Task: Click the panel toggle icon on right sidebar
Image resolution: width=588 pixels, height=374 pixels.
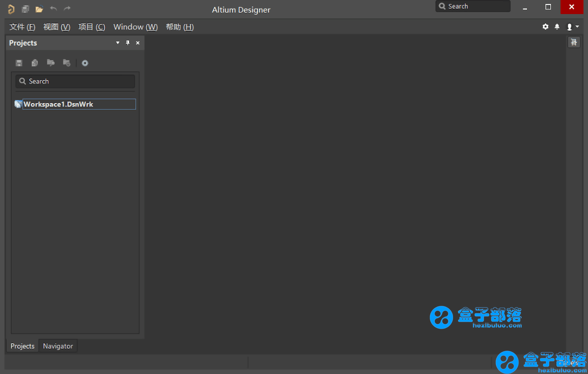Action: point(574,43)
